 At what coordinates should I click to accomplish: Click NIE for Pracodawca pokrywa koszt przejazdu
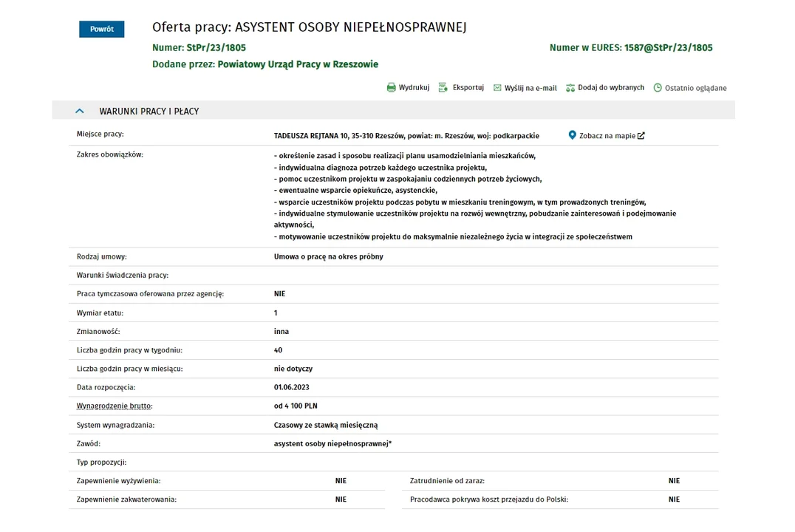(674, 499)
